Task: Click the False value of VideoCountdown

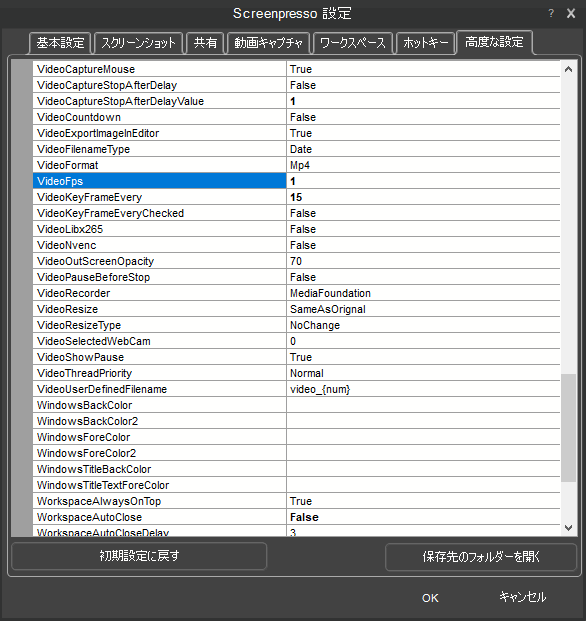Action: point(423,117)
